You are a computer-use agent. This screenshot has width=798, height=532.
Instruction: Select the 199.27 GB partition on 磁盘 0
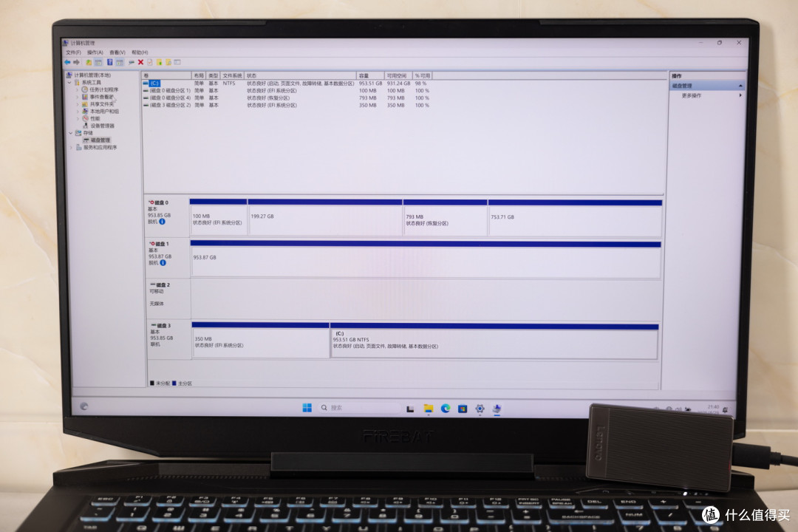(x=326, y=217)
